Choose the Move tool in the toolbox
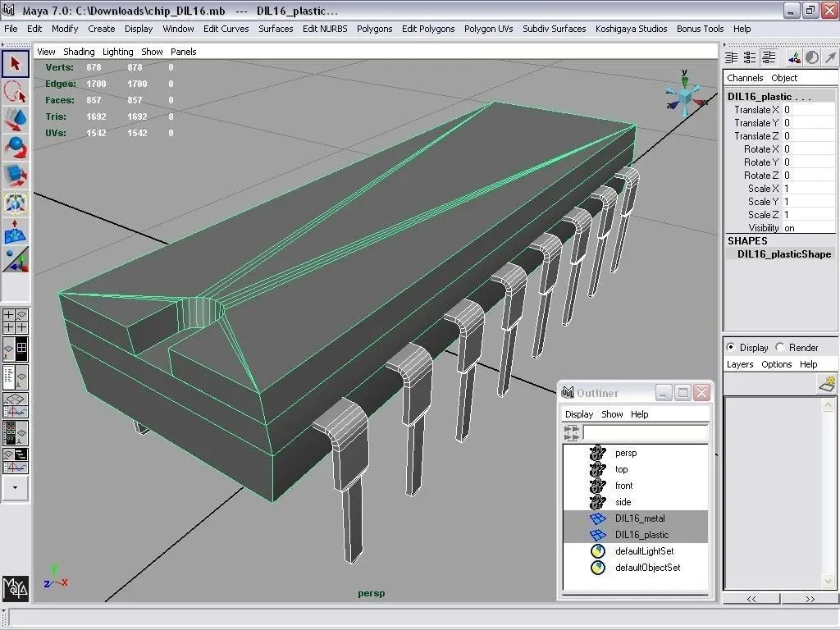Image resolution: width=840 pixels, height=630 pixels. (x=15, y=120)
